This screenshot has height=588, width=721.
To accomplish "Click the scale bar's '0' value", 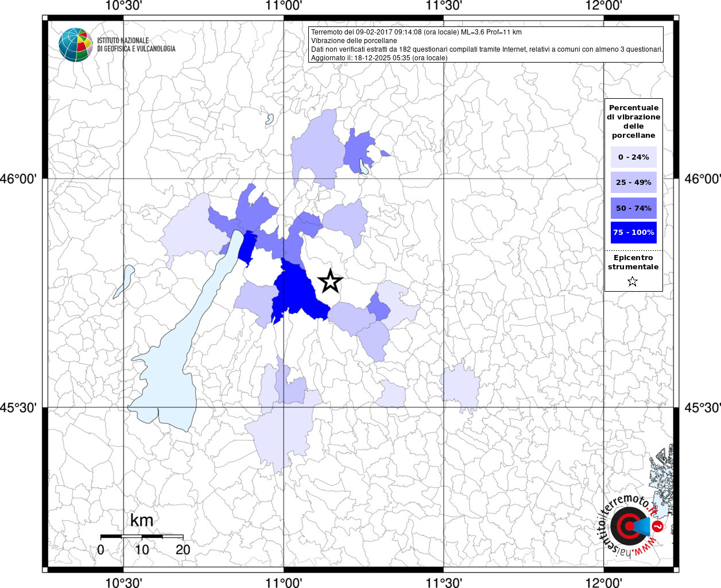I will pyautogui.click(x=101, y=550).
